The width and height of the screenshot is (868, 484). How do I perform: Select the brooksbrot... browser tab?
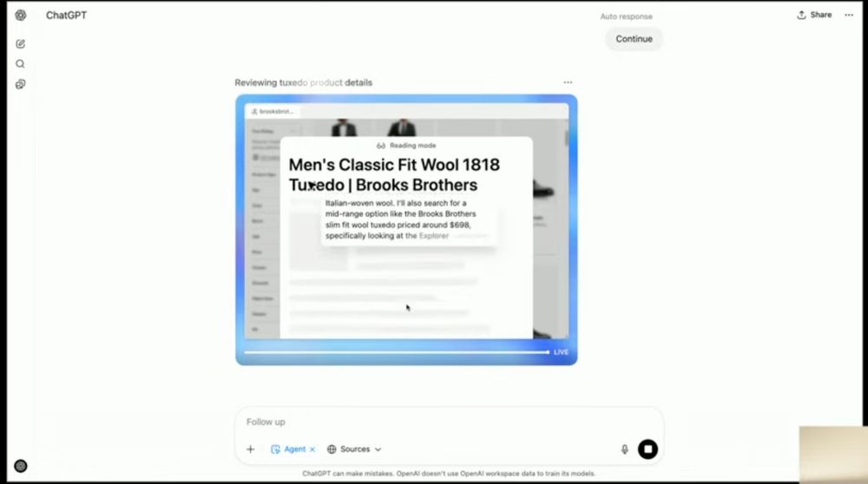(x=273, y=111)
